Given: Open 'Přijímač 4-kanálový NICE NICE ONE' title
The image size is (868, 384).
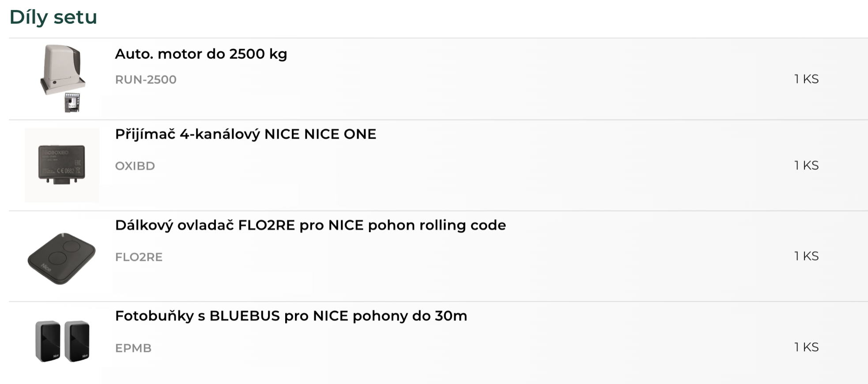Looking at the screenshot, I should tap(245, 134).
